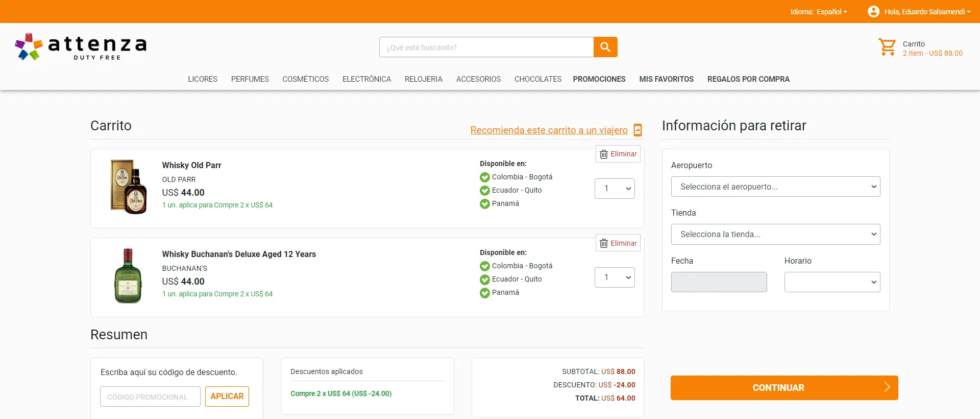Open the shopping cart icon in header
The height and width of the screenshot is (419, 980).
(887, 48)
